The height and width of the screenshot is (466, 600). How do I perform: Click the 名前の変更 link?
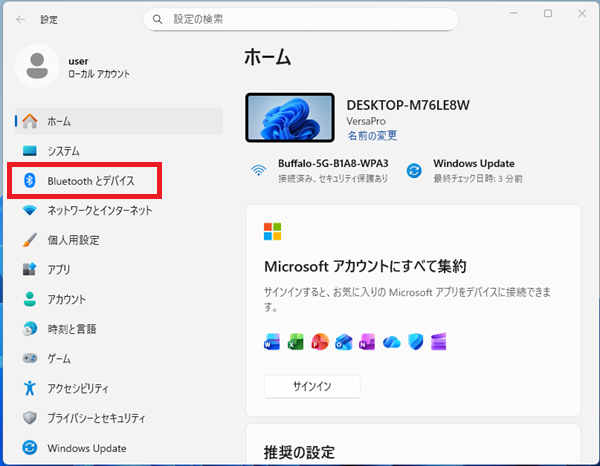[372, 135]
